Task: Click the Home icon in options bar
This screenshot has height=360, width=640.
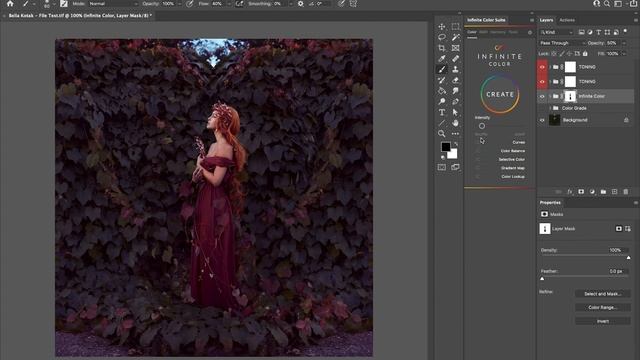Action: tap(10, 4)
